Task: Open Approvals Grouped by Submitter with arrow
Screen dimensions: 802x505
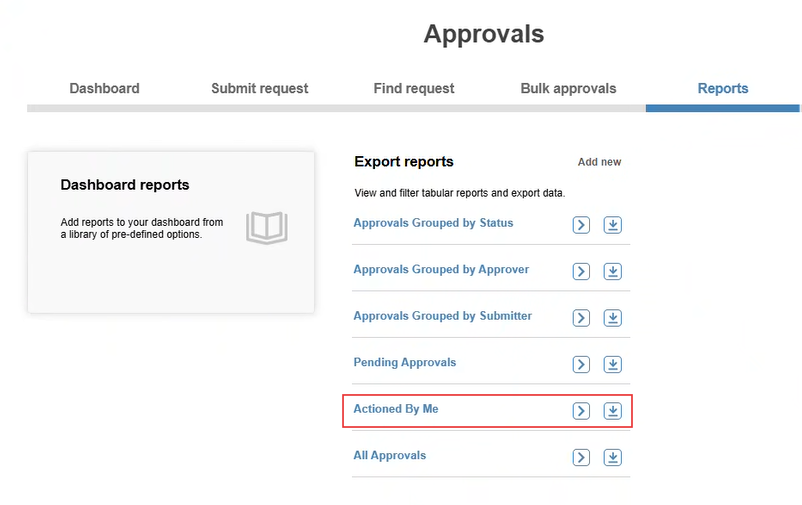Action: click(x=581, y=318)
